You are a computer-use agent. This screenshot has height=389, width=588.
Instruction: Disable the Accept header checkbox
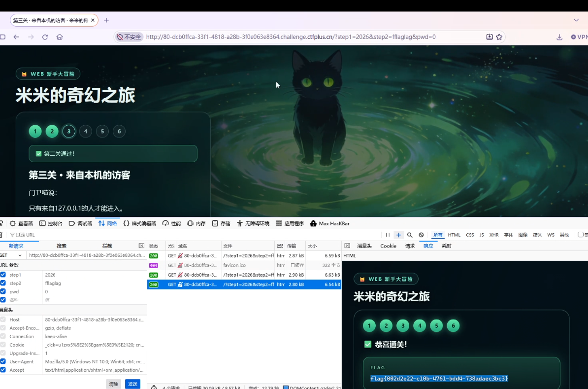point(3,370)
